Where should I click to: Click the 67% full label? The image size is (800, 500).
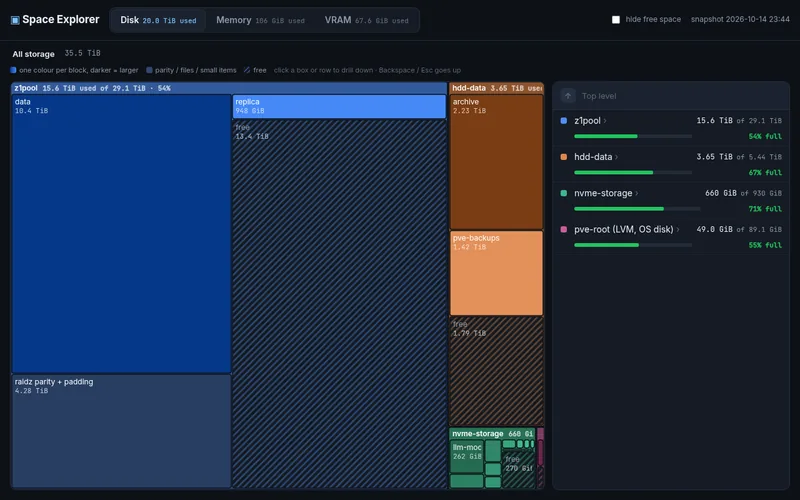[765, 172]
